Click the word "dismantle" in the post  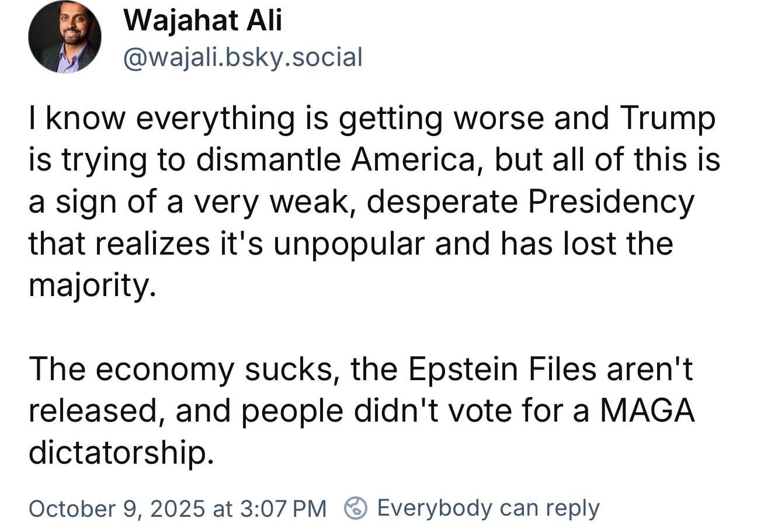coord(268,161)
